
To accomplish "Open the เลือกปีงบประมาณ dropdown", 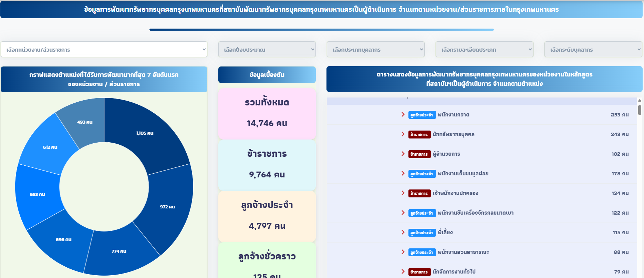I will (x=267, y=49).
